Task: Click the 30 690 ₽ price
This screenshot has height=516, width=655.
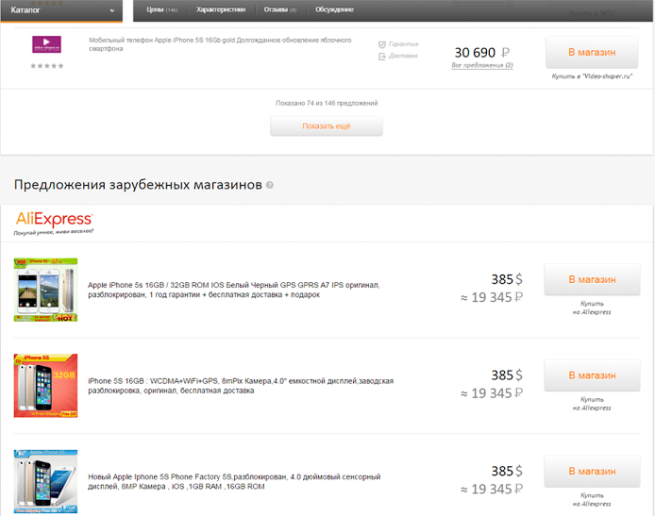Action: pos(482,53)
